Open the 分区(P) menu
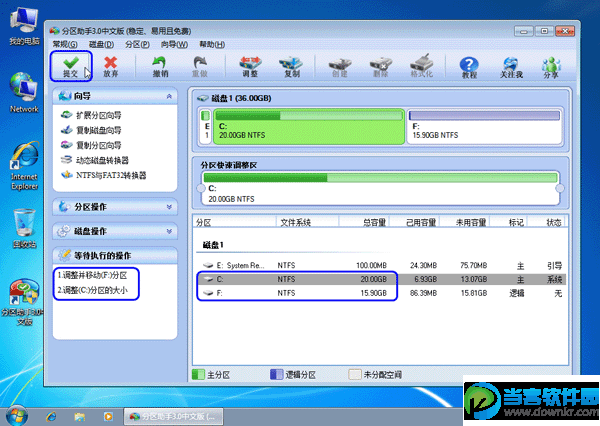This screenshot has width=600, height=426. (x=137, y=44)
